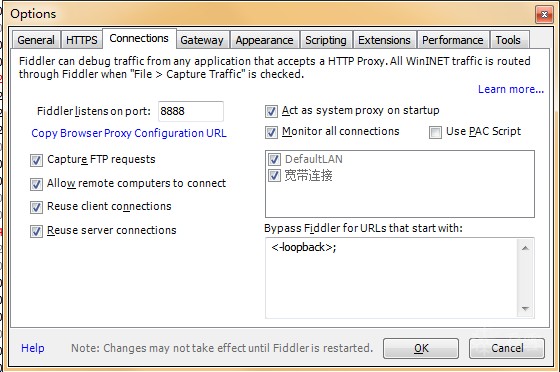The image size is (560, 372).
Task: Open the Extensions tab
Action: (384, 40)
